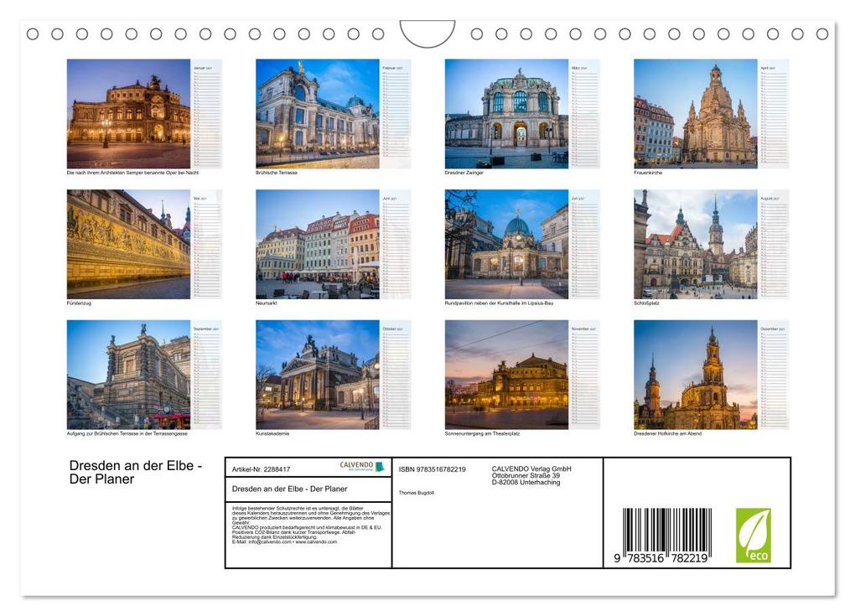Viewport: 855px width, 616px height.
Task: Open the Neumarkt photo
Action: coord(318,244)
